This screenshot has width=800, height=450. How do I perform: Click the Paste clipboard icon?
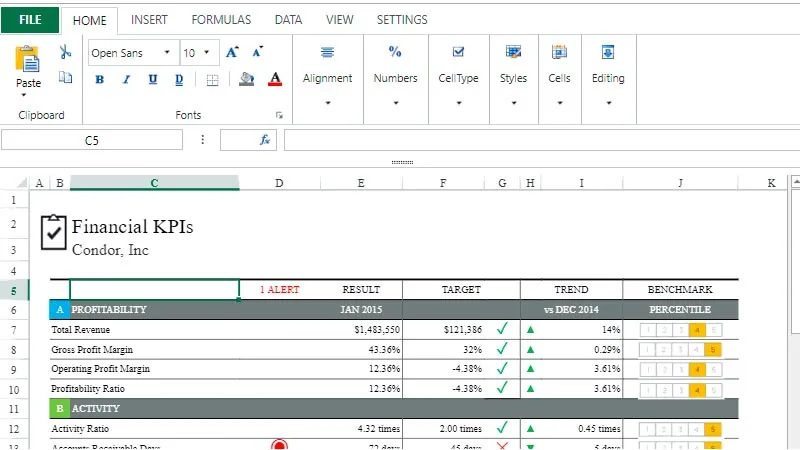click(x=28, y=59)
